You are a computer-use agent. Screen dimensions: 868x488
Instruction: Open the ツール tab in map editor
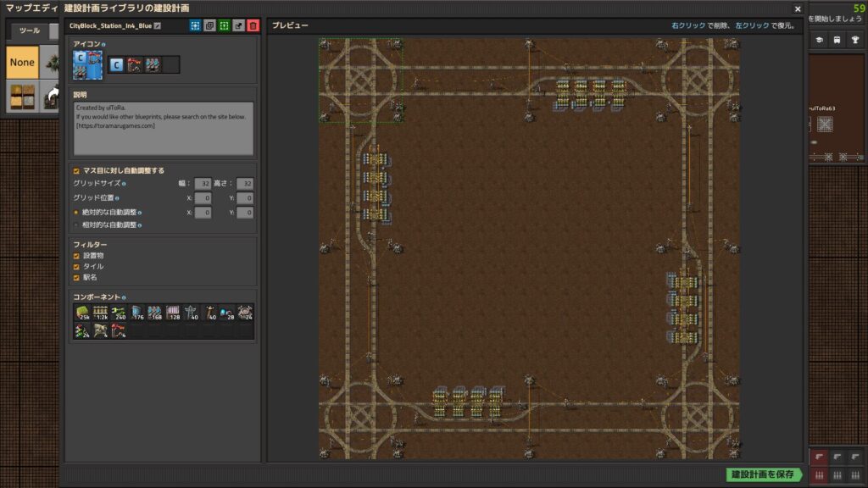click(x=30, y=31)
